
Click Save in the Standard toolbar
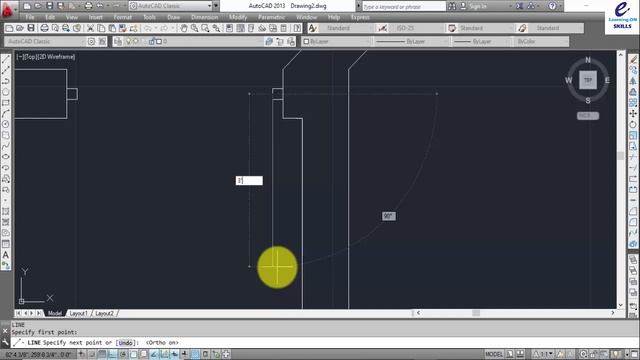tap(31, 28)
